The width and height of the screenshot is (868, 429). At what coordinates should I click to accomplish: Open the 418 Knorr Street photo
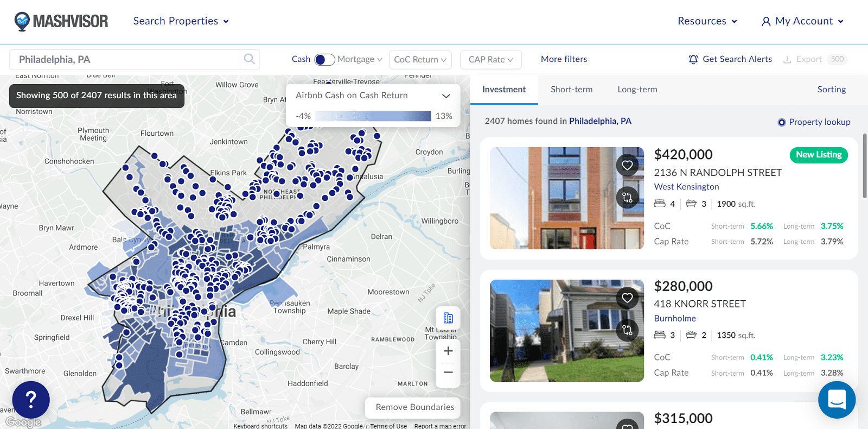click(567, 331)
